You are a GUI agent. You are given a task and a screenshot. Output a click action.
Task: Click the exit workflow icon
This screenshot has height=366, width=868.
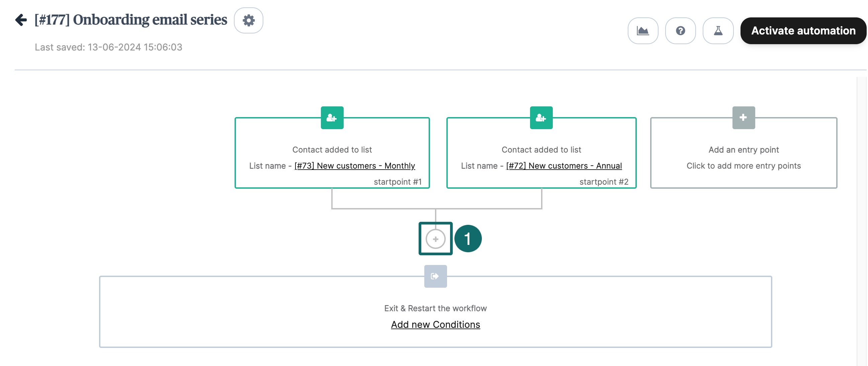pos(435,276)
